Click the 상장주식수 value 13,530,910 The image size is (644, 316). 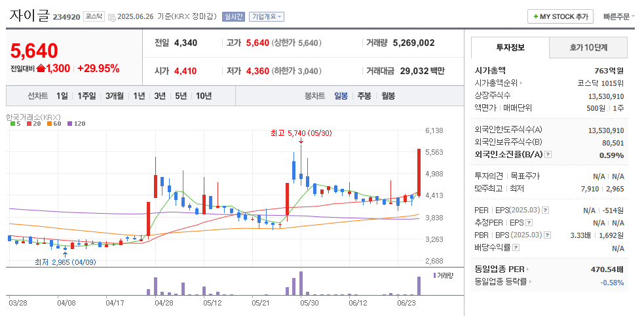pos(606,96)
